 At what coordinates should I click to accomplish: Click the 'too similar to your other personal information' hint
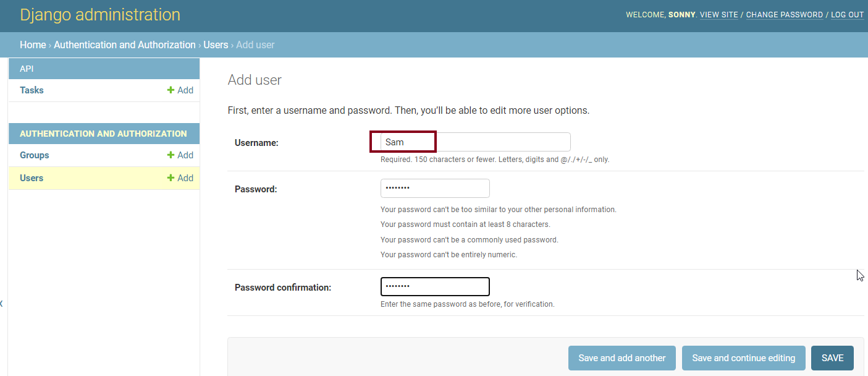click(x=499, y=210)
